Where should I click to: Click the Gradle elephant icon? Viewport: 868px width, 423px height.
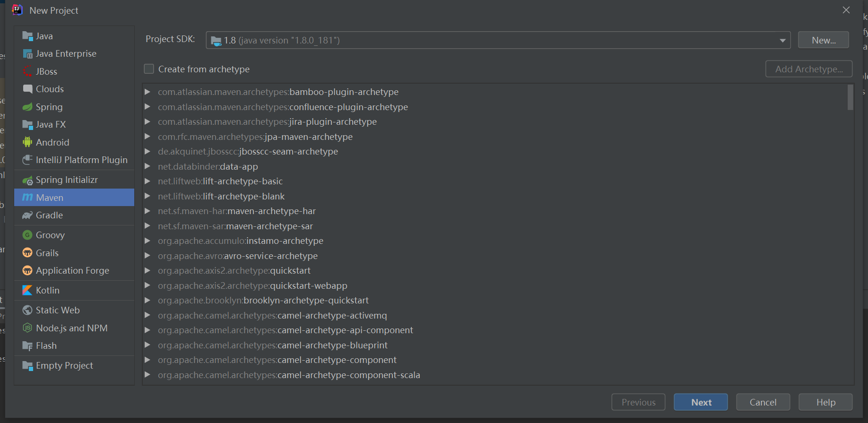[x=27, y=216]
